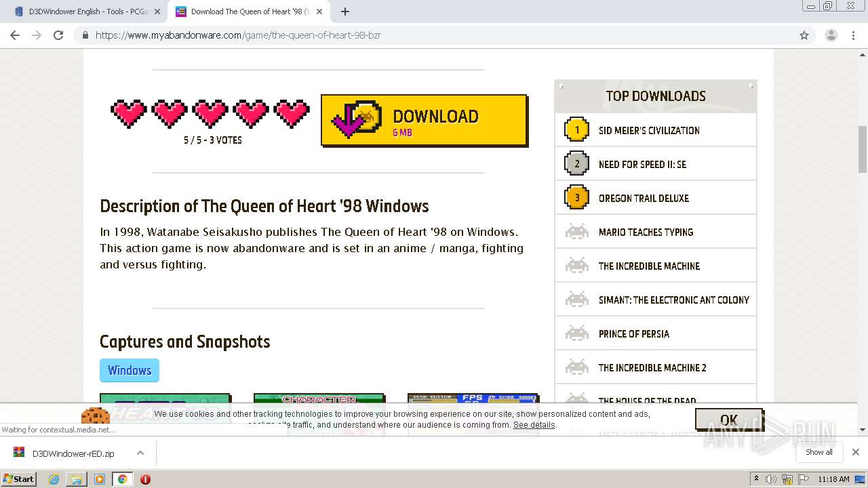Click the site padlock icon
The width and height of the screenshot is (868, 488).
(85, 35)
